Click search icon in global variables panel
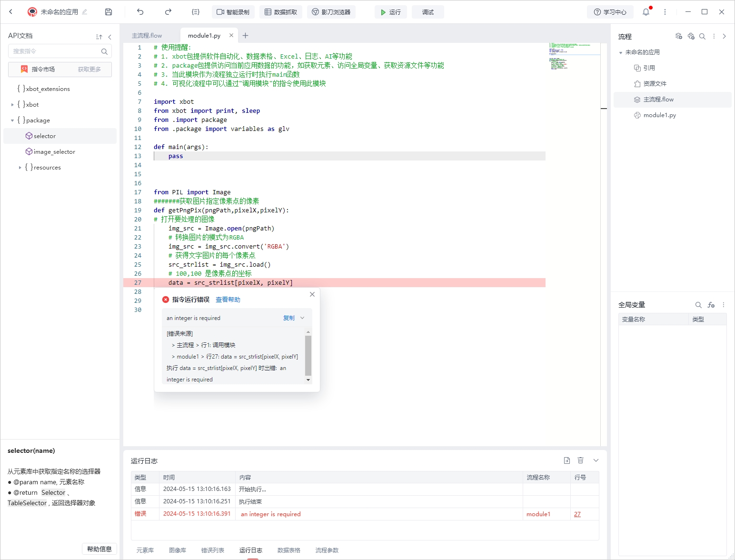This screenshot has width=735, height=560. pyautogui.click(x=698, y=305)
